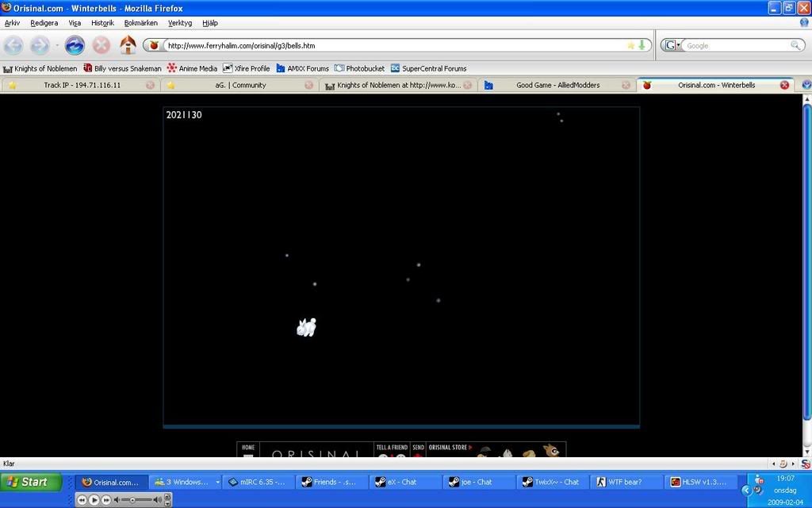The width and height of the screenshot is (812, 508).
Task: Click the URL address field
Action: (389, 45)
